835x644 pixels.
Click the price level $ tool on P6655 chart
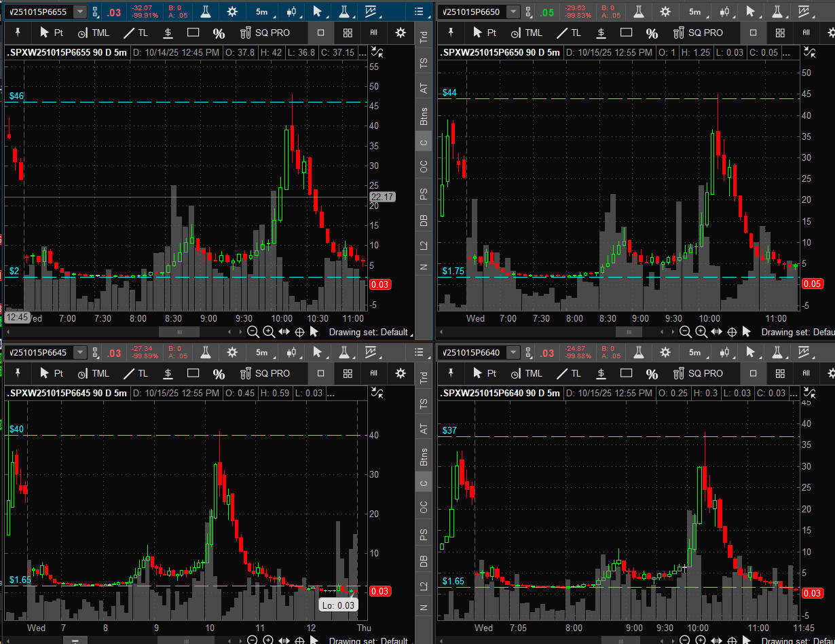[168, 33]
